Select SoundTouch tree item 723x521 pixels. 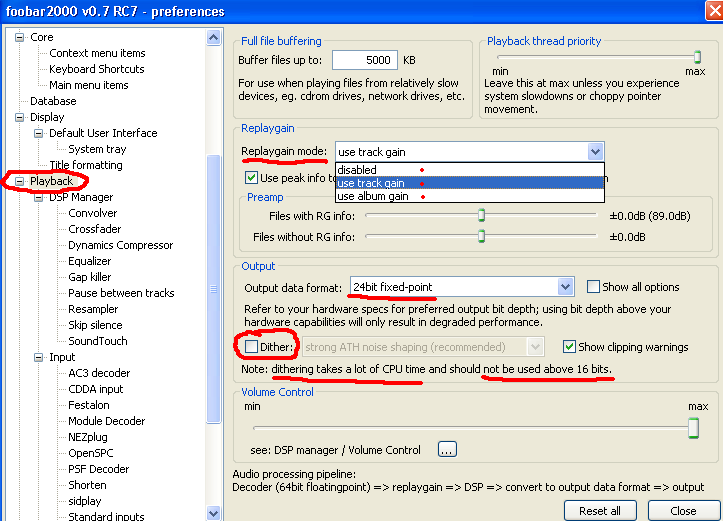tap(98, 341)
